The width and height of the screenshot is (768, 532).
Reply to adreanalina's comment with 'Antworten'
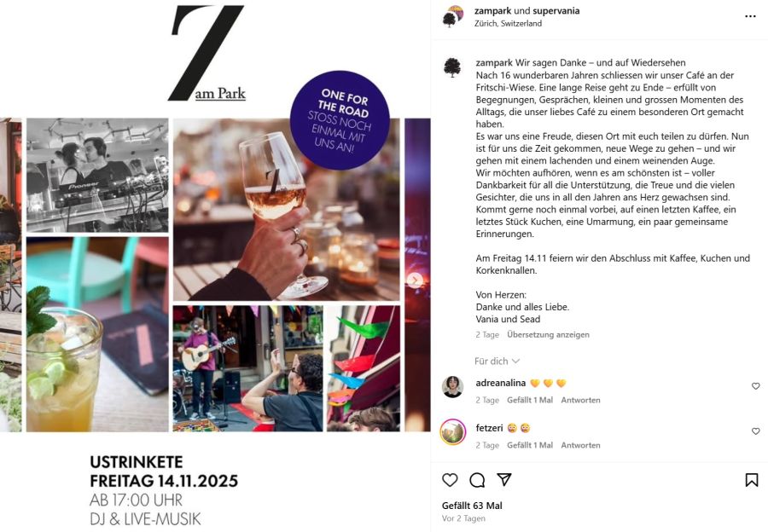point(580,400)
